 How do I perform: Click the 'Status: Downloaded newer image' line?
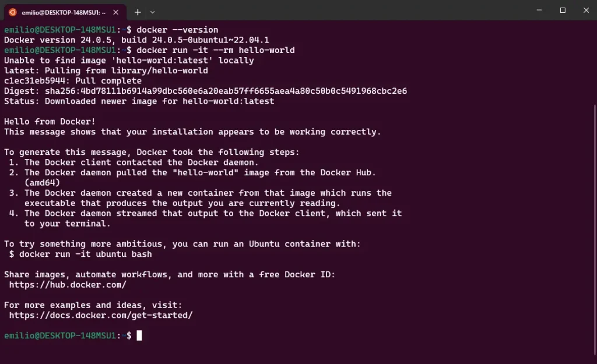(x=139, y=101)
